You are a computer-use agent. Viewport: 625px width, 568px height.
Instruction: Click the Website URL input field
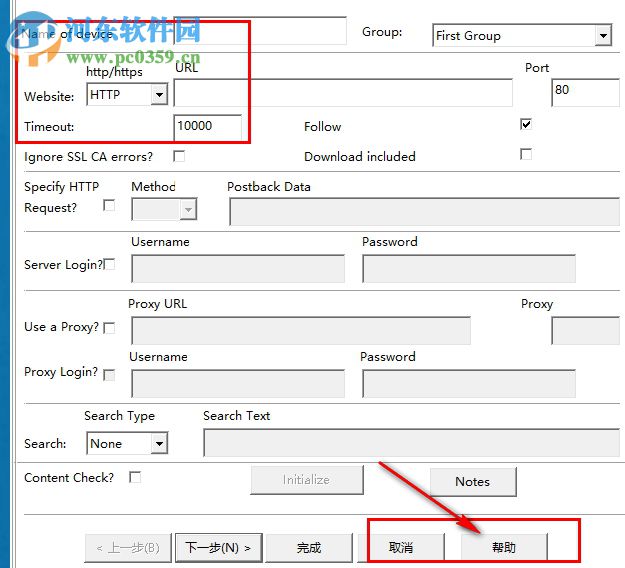[343, 92]
